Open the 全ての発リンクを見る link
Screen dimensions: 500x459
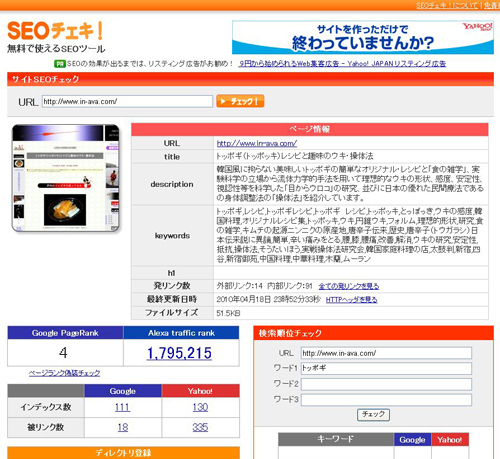click(x=349, y=286)
